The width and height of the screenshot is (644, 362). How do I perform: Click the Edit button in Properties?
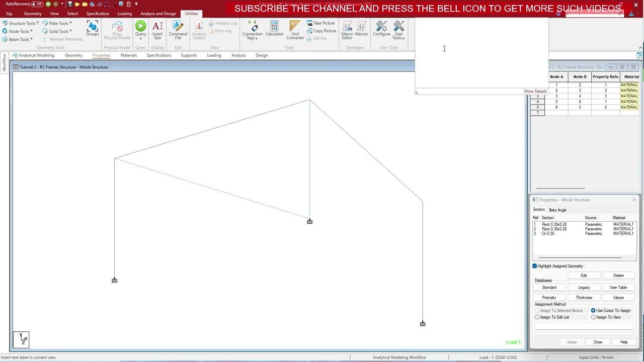tap(584, 276)
